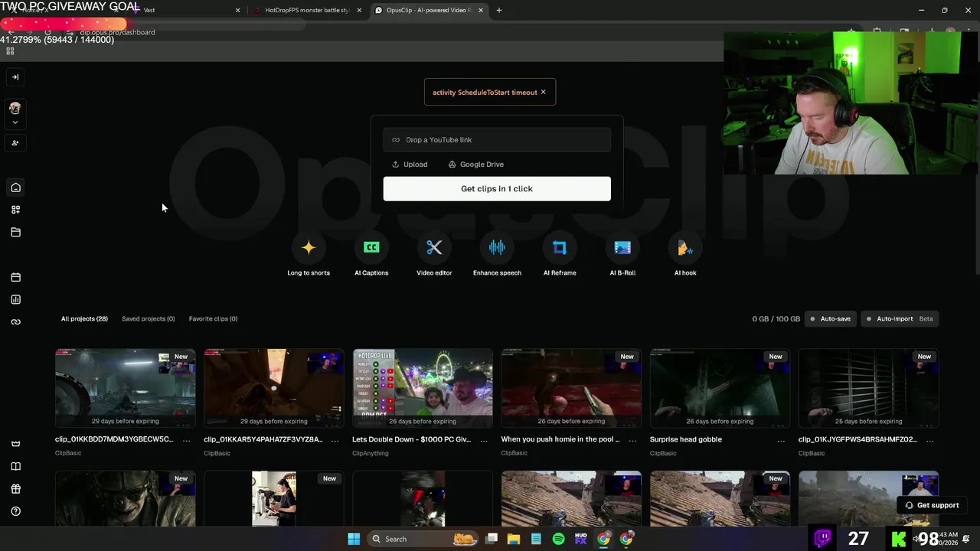The width and height of the screenshot is (980, 551).
Task: Open the help question mark icon
Action: (15, 511)
